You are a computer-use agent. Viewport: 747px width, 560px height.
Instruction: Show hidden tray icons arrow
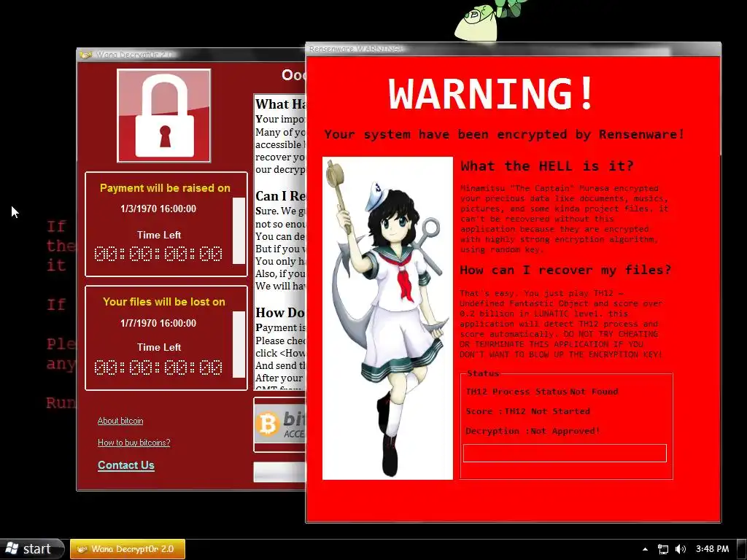(x=645, y=549)
